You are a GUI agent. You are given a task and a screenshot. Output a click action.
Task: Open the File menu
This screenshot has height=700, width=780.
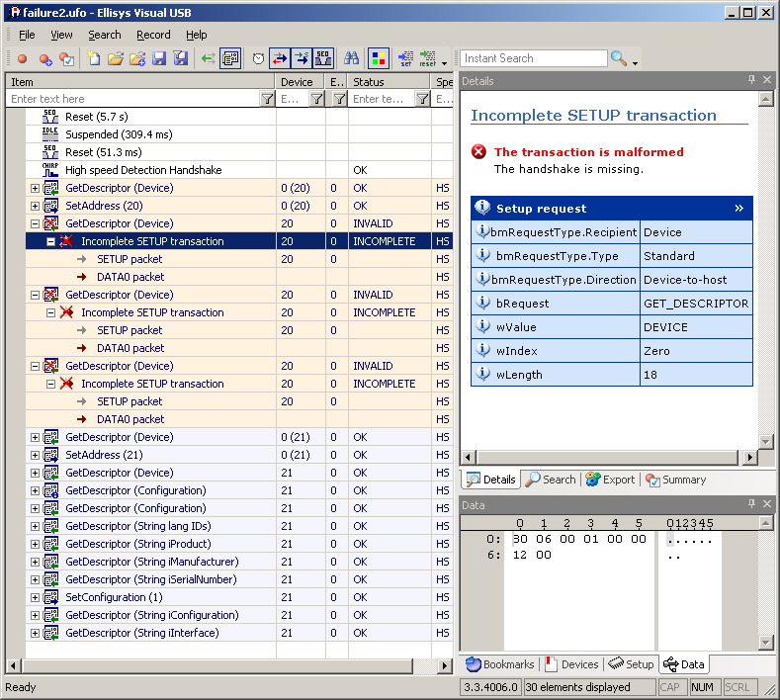(27, 35)
